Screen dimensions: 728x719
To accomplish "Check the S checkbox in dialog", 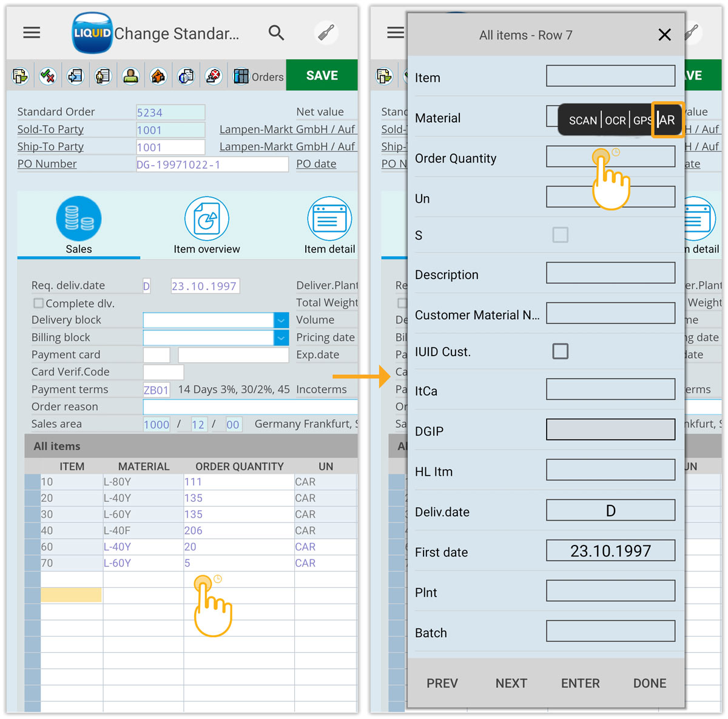I will [560, 235].
